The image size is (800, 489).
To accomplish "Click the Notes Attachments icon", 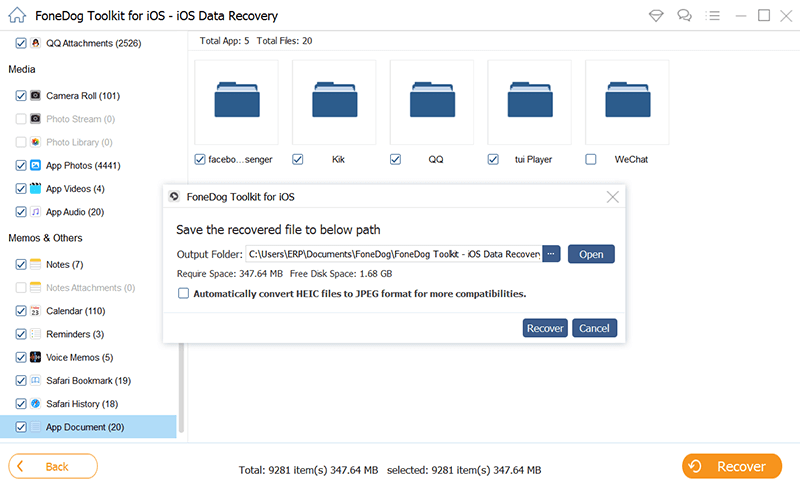I will point(35,287).
